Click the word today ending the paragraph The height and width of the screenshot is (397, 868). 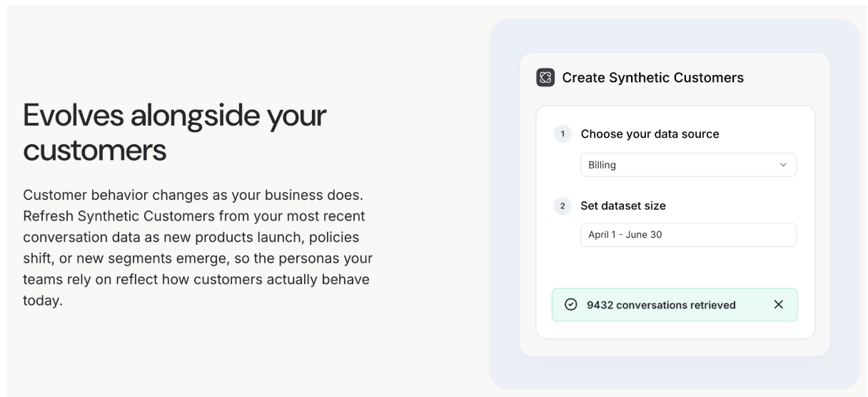pos(43,301)
